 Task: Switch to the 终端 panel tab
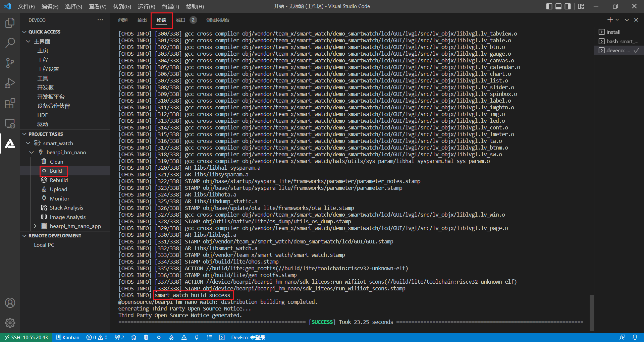(161, 20)
